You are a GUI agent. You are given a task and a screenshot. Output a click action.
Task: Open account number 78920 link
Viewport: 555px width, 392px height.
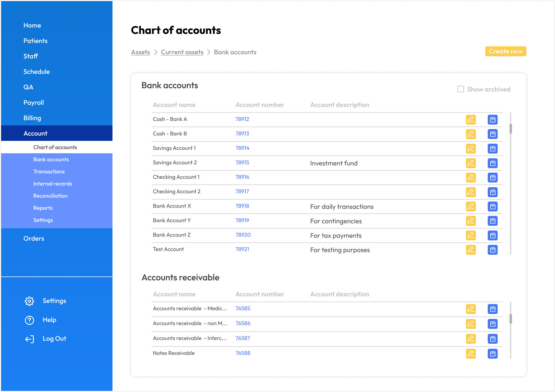(x=243, y=235)
